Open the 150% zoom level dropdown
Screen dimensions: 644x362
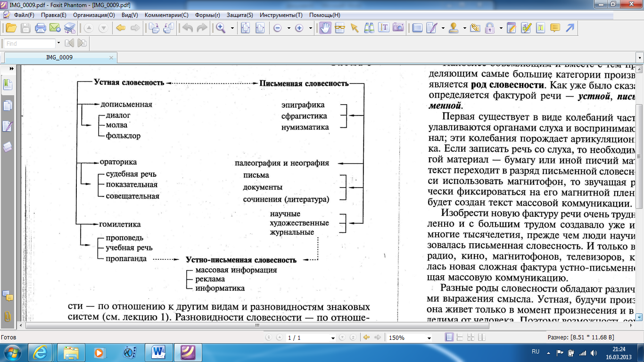click(429, 338)
